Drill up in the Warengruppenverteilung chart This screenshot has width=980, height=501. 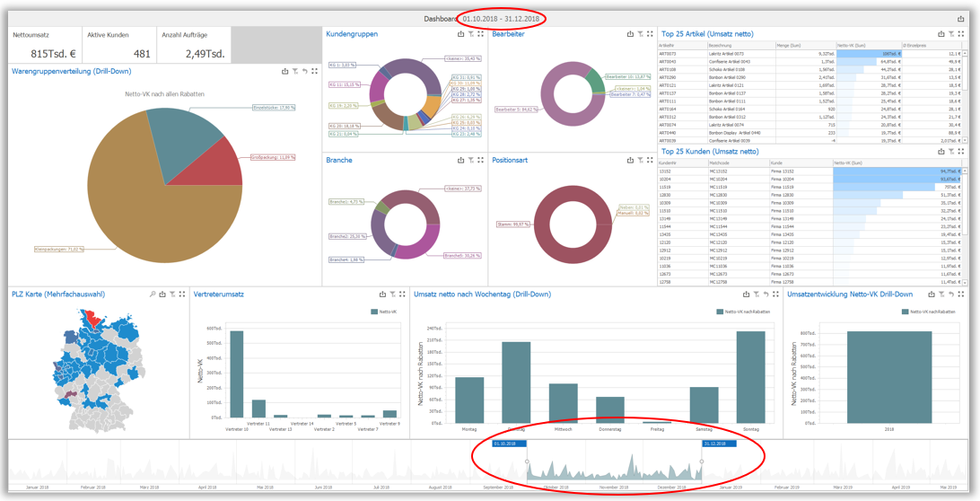coord(304,71)
